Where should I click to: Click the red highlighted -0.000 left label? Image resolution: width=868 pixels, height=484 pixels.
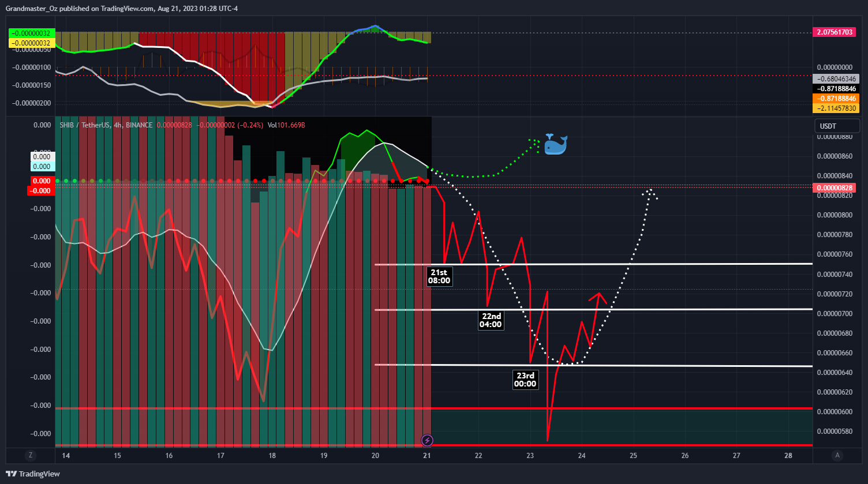tap(40, 190)
